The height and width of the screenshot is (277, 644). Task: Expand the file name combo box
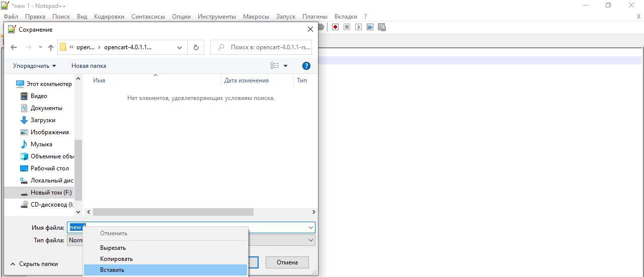310,228
